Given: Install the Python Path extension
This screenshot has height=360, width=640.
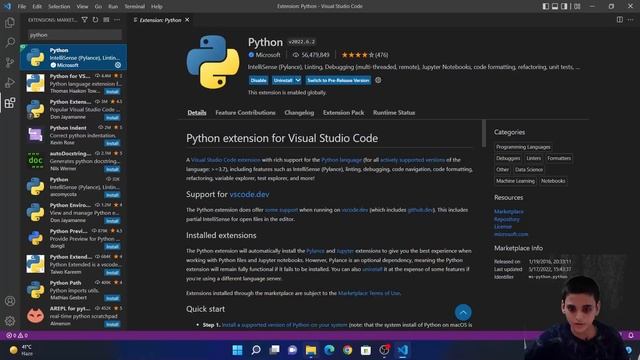Looking at the screenshot, I should coord(112,298).
